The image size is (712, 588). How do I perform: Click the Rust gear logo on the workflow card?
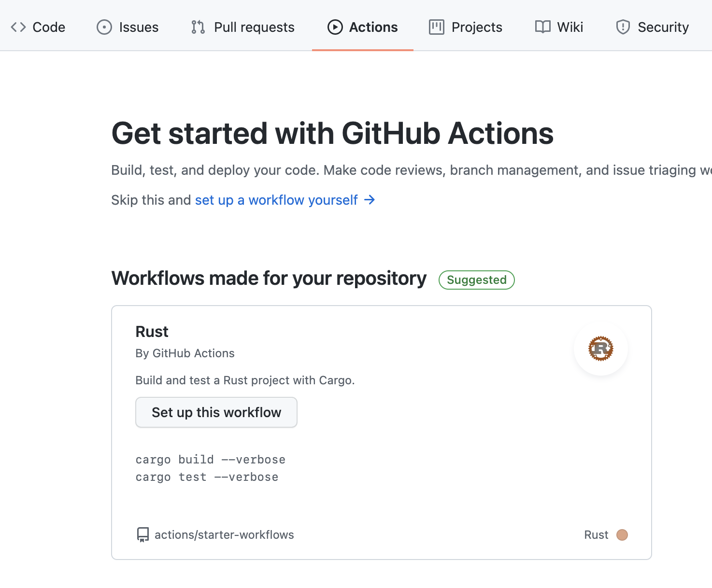pos(600,349)
